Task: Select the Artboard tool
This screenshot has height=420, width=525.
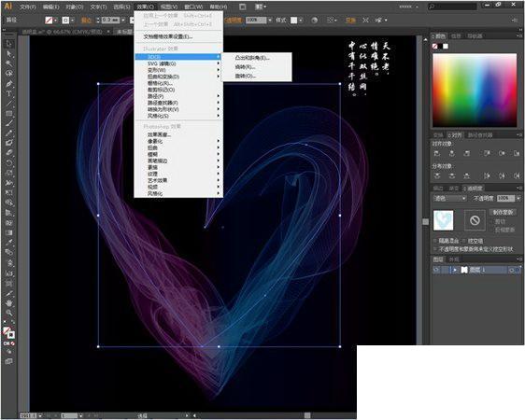Action: pyautogui.click(x=8, y=284)
